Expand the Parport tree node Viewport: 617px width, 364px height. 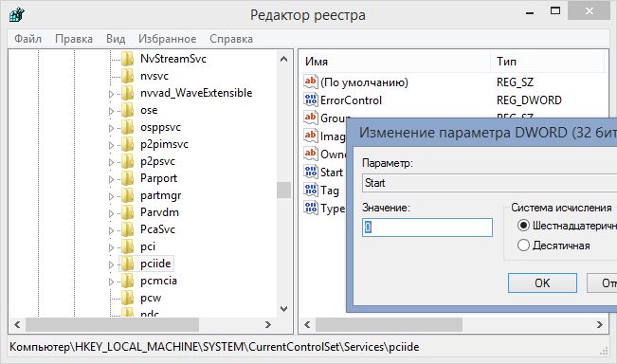tap(111, 179)
